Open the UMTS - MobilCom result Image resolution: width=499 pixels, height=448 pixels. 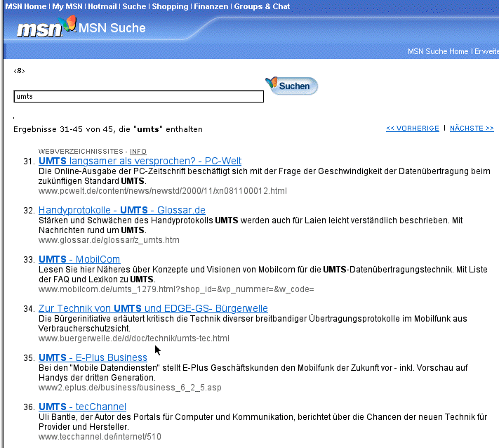click(79, 259)
